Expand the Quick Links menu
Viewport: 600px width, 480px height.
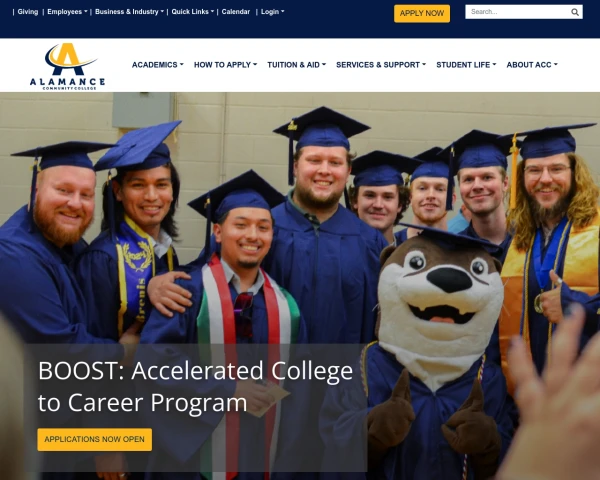192,12
